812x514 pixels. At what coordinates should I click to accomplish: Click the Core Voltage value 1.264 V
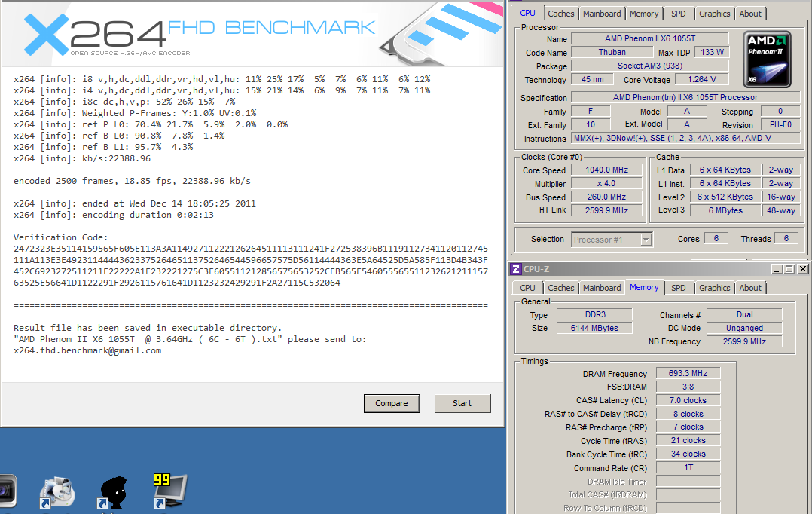[702, 79]
